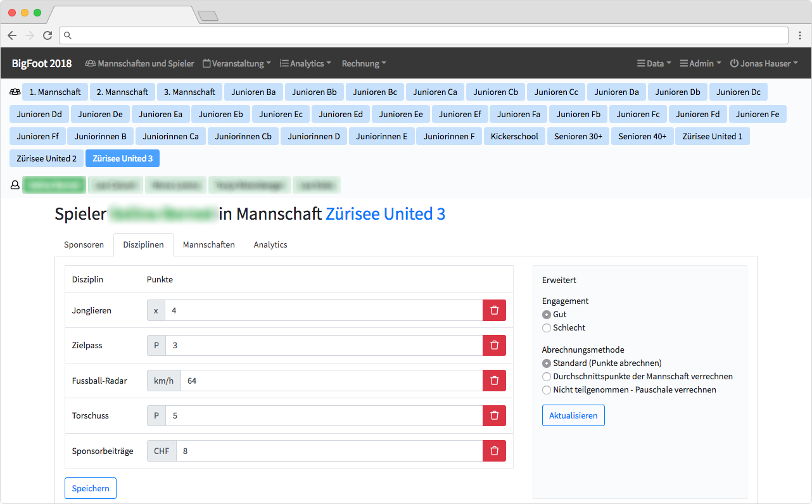Select the 1. Mannschaft team

coord(55,92)
